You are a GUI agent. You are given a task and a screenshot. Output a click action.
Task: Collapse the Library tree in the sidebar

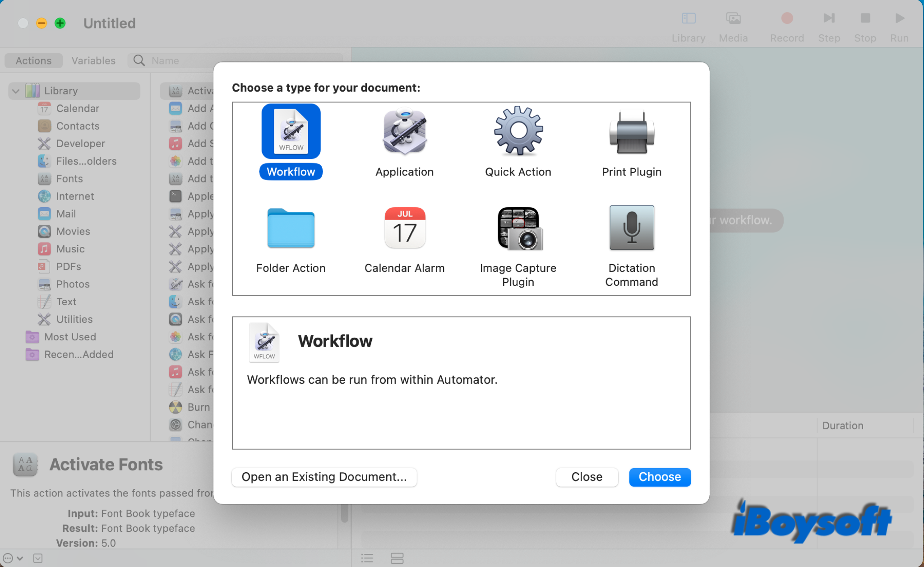15,91
